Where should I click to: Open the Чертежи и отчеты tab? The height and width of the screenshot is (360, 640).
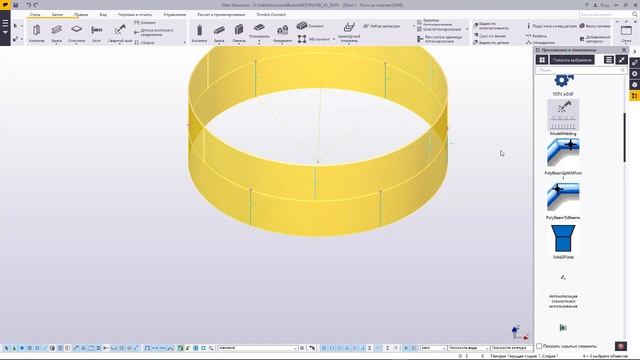(135, 14)
